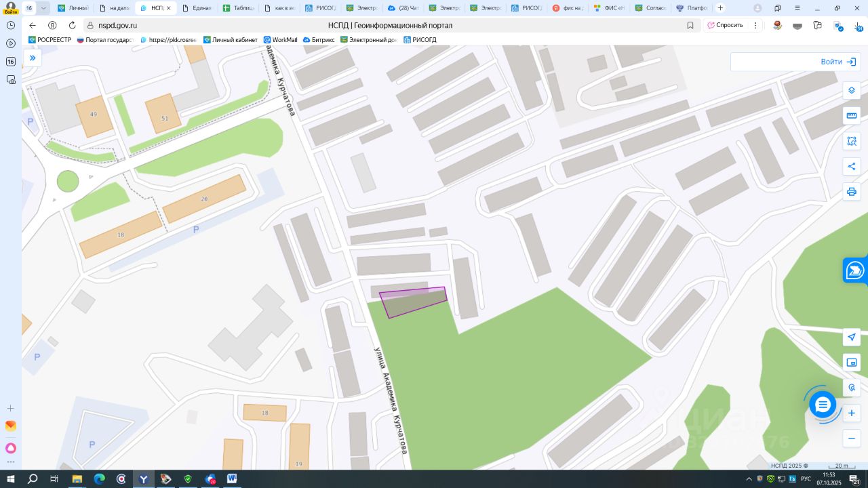Expand the tab groups dropdown arrow

point(43,8)
